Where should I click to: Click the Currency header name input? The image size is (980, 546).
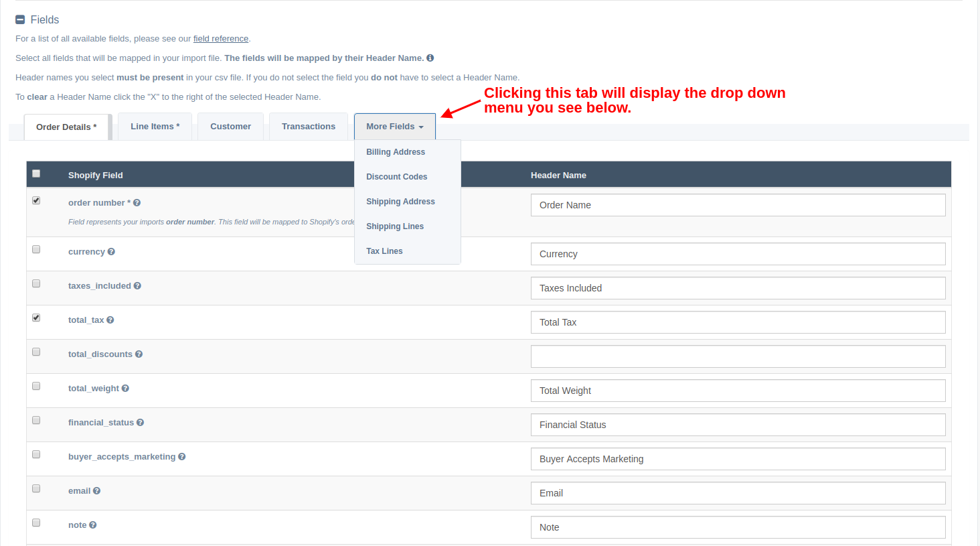pos(738,254)
